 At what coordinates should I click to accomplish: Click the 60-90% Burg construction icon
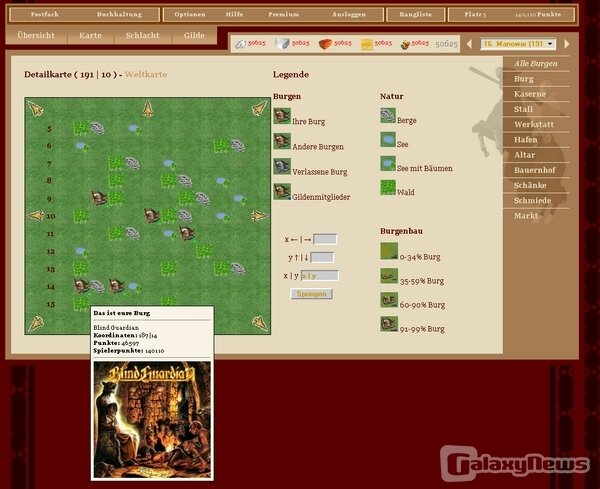tap(389, 300)
